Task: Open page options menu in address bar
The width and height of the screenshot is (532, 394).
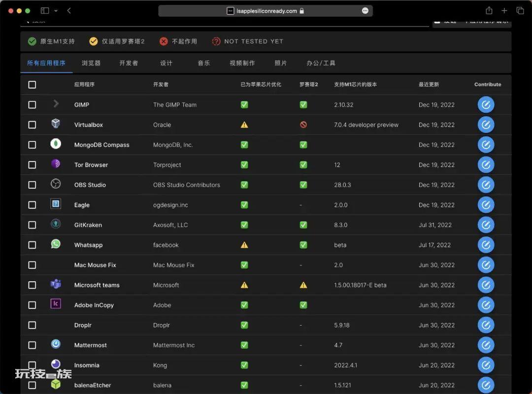Action: 365,11
